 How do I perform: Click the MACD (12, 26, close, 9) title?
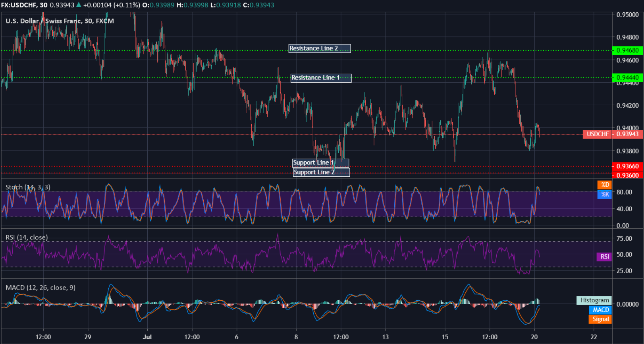40,288
